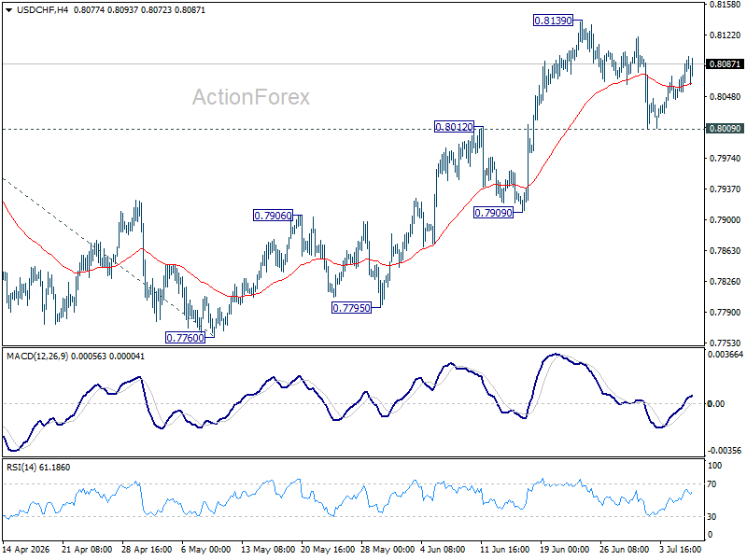Click the 0.78260 price axis value
Viewport: 747px width, 560px height.
725,282
